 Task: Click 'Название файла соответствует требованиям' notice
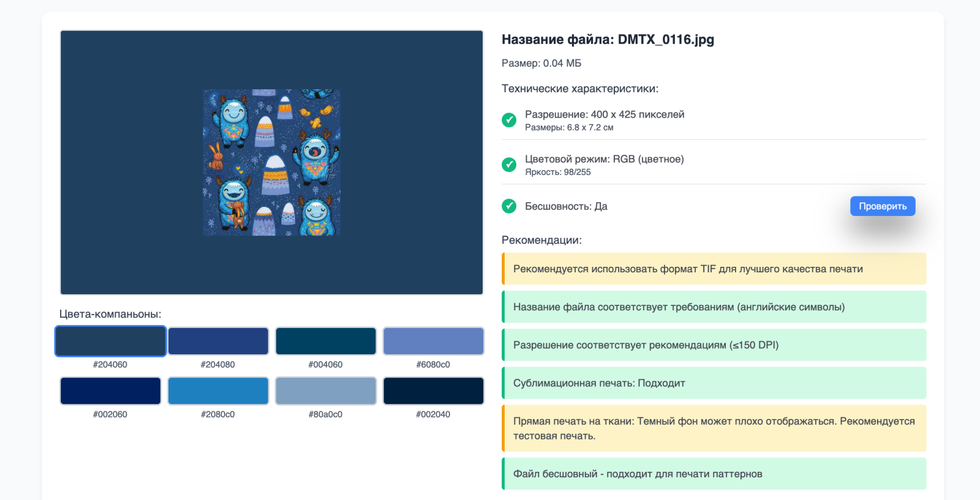(x=714, y=307)
